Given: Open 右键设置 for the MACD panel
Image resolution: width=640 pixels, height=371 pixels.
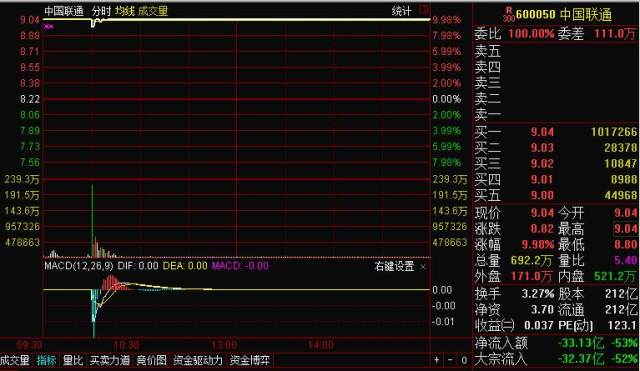Looking at the screenshot, I should tap(394, 267).
